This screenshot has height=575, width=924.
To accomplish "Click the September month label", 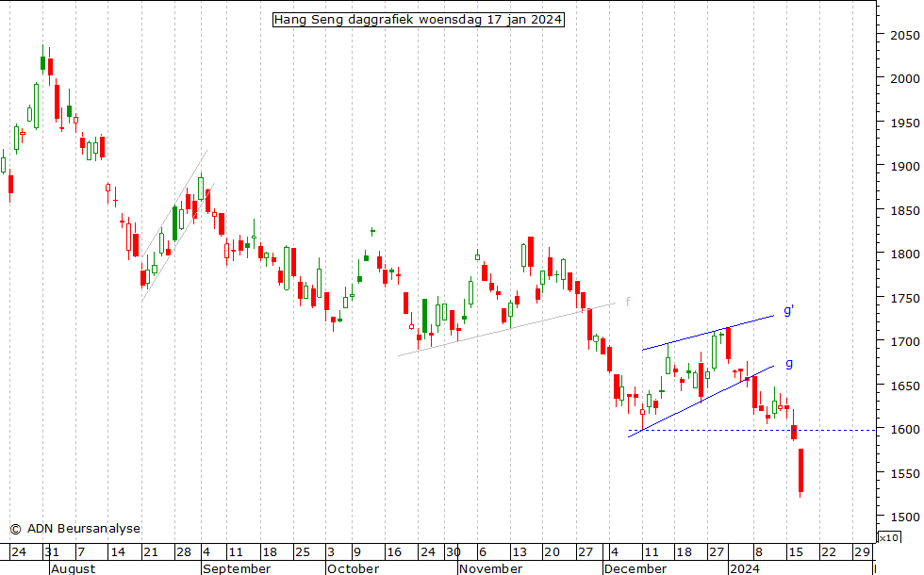I will point(237,568).
